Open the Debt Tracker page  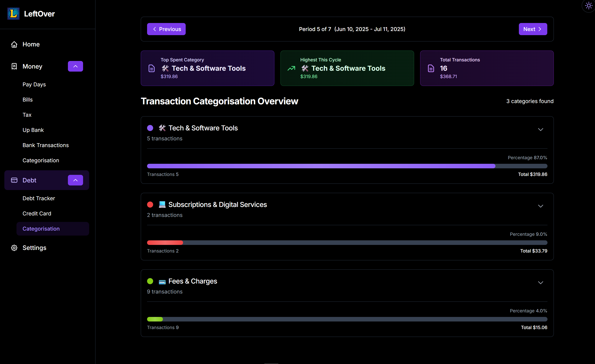39,198
